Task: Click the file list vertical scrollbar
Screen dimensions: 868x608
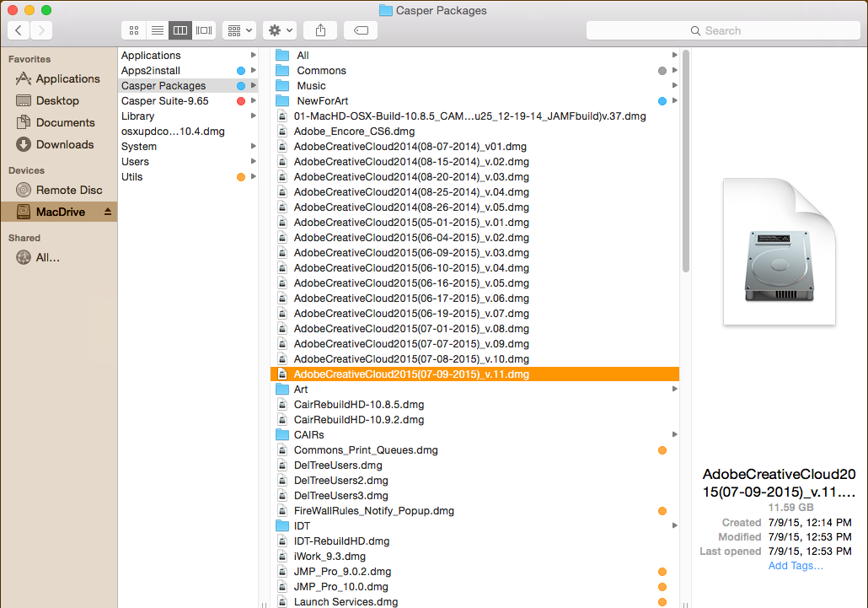Action: (686, 161)
